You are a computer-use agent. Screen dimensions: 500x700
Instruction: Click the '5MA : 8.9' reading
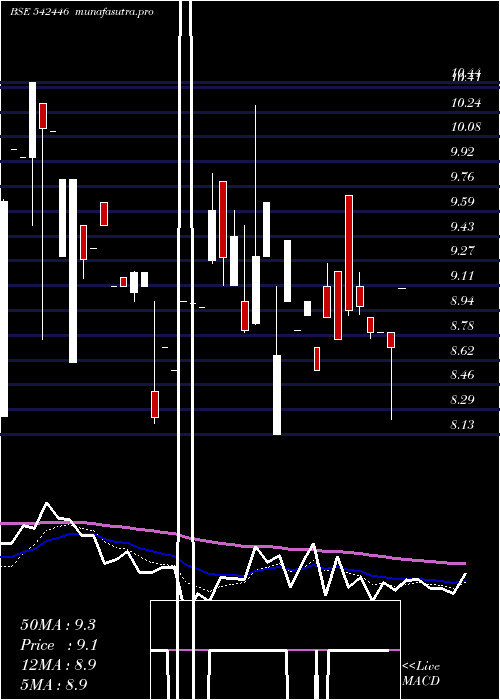click(x=54, y=685)
